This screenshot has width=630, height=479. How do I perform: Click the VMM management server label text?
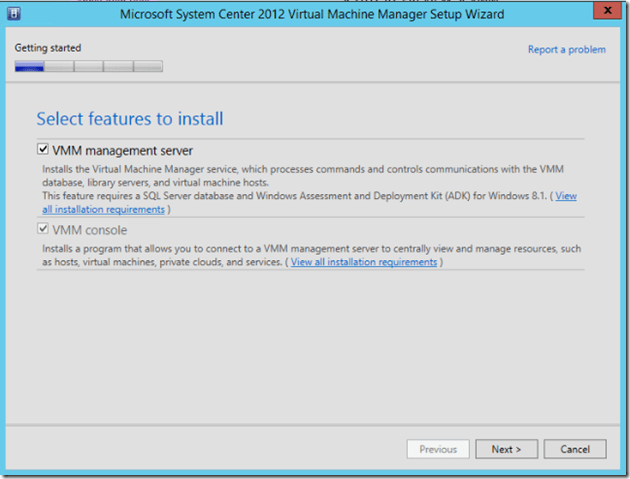[122, 150]
